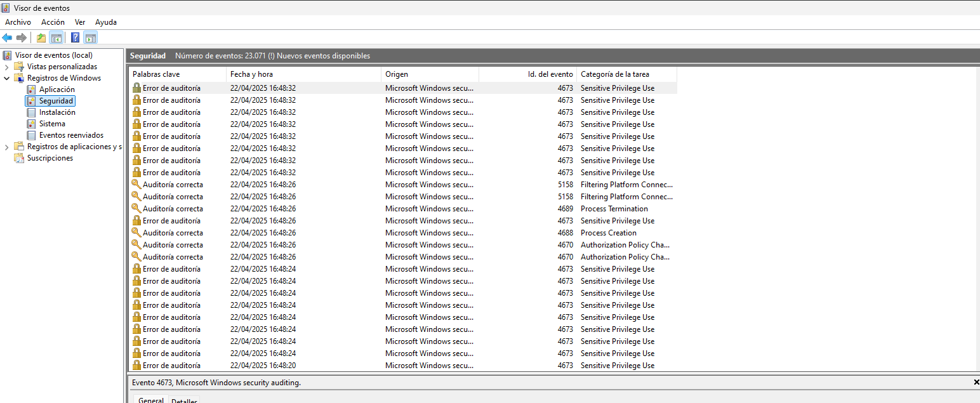Select the Aplicación log in the tree
The height and width of the screenshot is (403, 980).
pyautogui.click(x=56, y=89)
